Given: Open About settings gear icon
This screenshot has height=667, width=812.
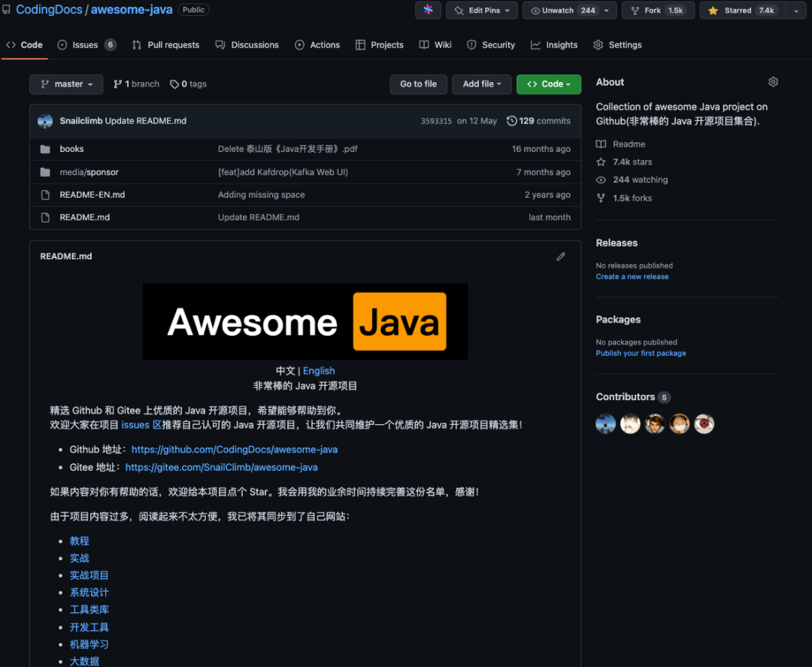Looking at the screenshot, I should click(x=773, y=82).
